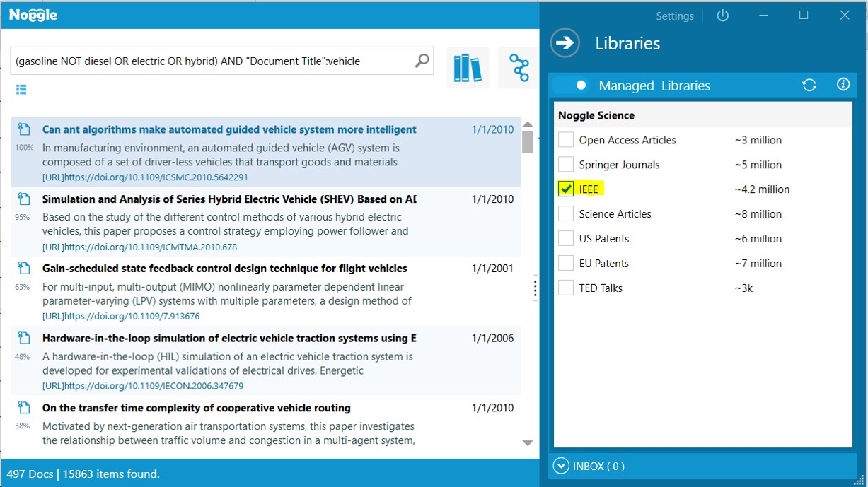Click the 1/1/2001 date

click(492, 269)
